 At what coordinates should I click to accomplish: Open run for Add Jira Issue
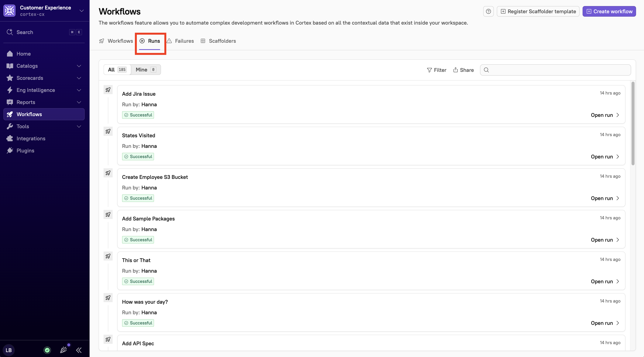click(x=605, y=115)
